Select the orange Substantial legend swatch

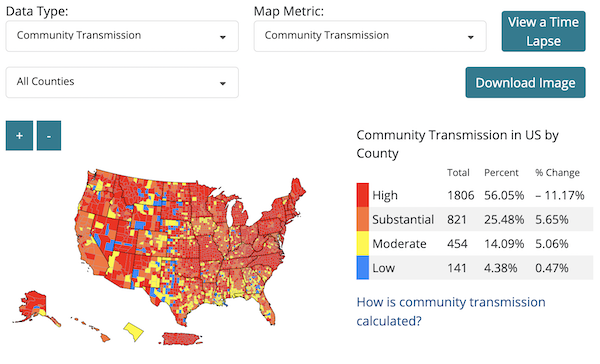click(x=362, y=219)
